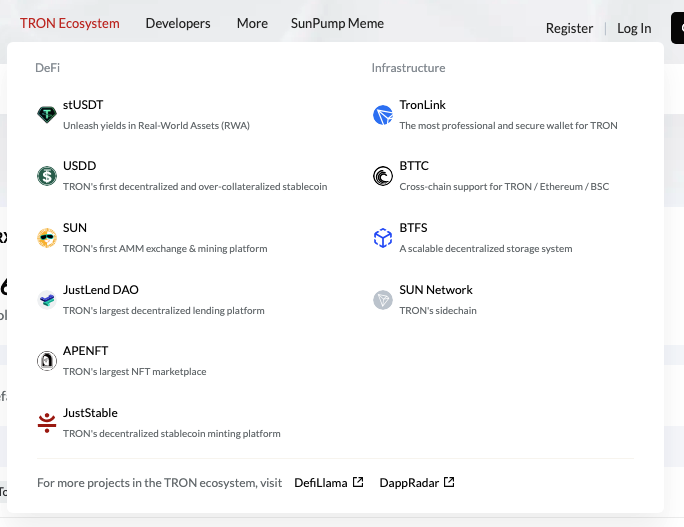This screenshot has width=684, height=527.
Task: Go to SunPump Meme page
Action: pyautogui.click(x=337, y=23)
